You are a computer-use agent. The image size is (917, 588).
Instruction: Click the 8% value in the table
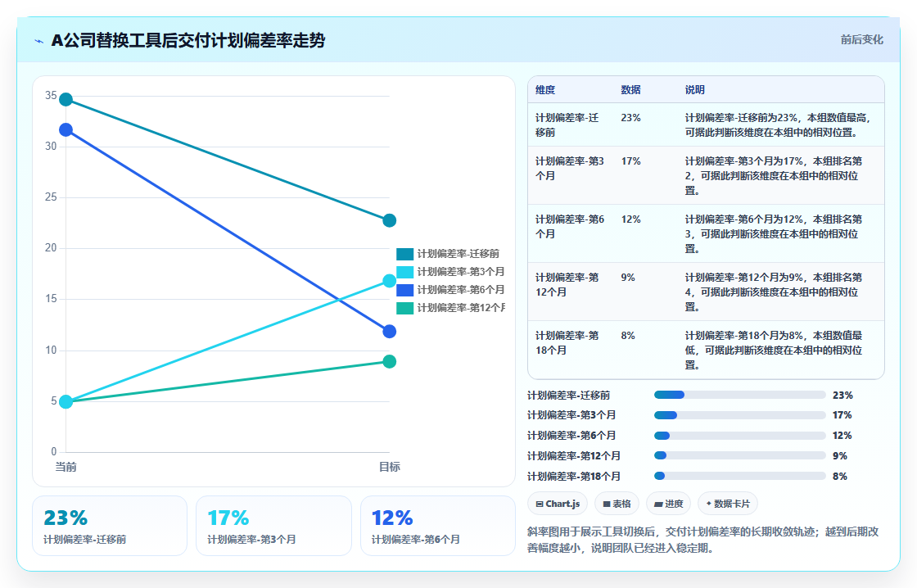coord(628,335)
